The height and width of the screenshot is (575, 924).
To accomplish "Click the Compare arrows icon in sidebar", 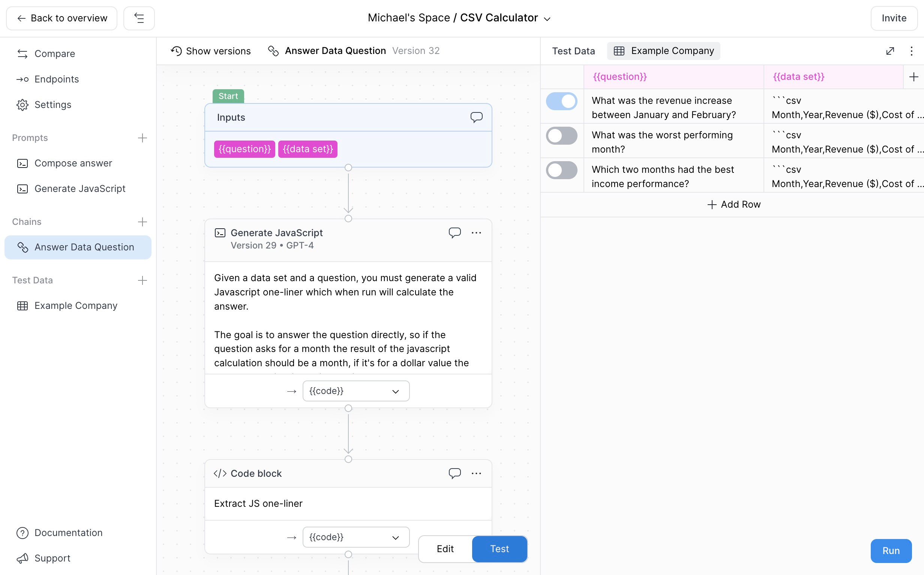I will 22,54.
